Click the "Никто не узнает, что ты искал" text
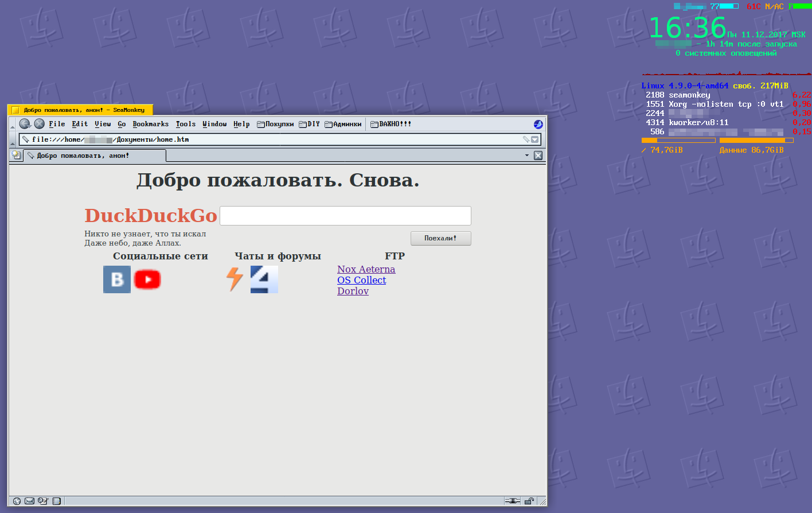This screenshot has width=812, height=513. [x=145, y=234]
